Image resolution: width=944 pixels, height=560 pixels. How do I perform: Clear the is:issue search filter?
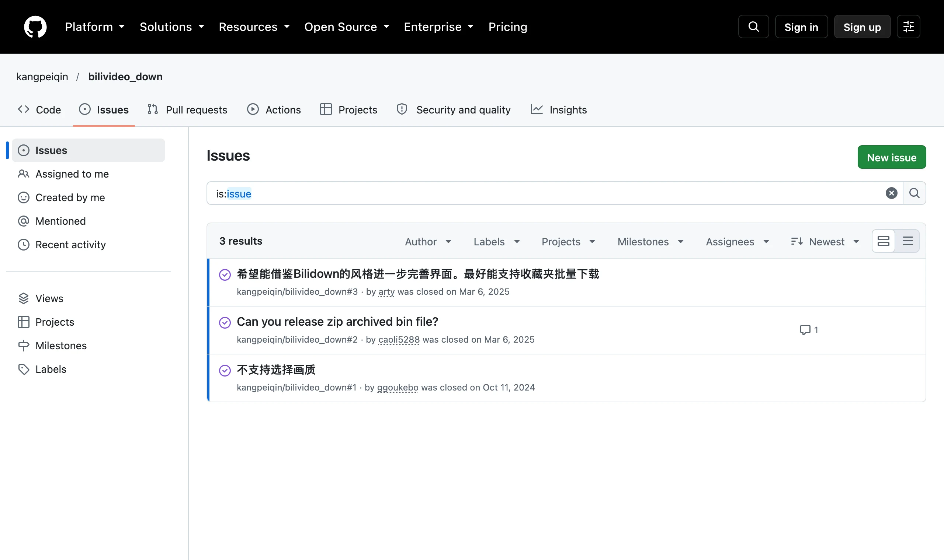891,193
